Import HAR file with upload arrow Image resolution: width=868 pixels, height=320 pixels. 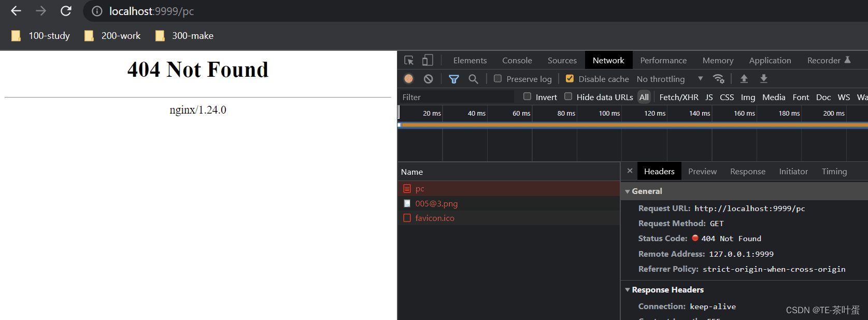coord(744,79)
